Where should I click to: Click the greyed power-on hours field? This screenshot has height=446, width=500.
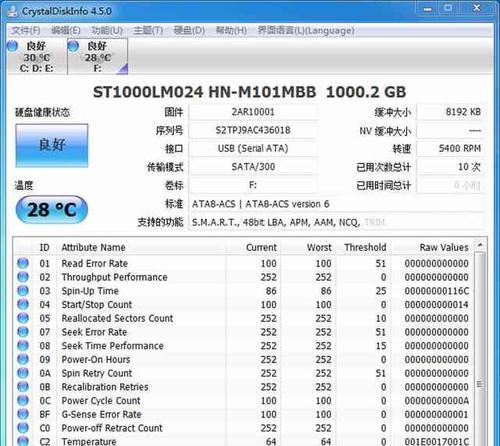click(450, 185)
